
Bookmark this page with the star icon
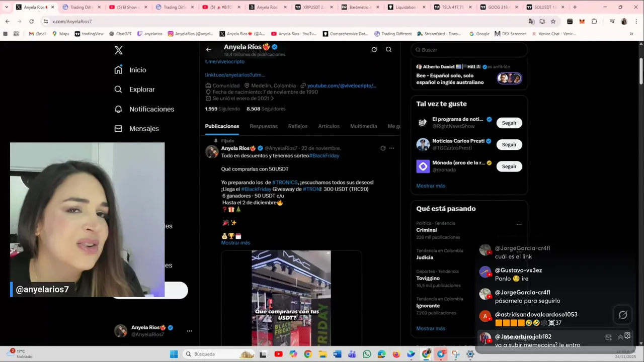553,22
